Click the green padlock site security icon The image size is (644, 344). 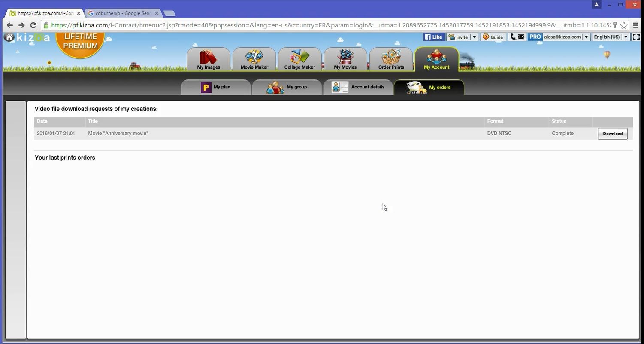coord(46,25)
